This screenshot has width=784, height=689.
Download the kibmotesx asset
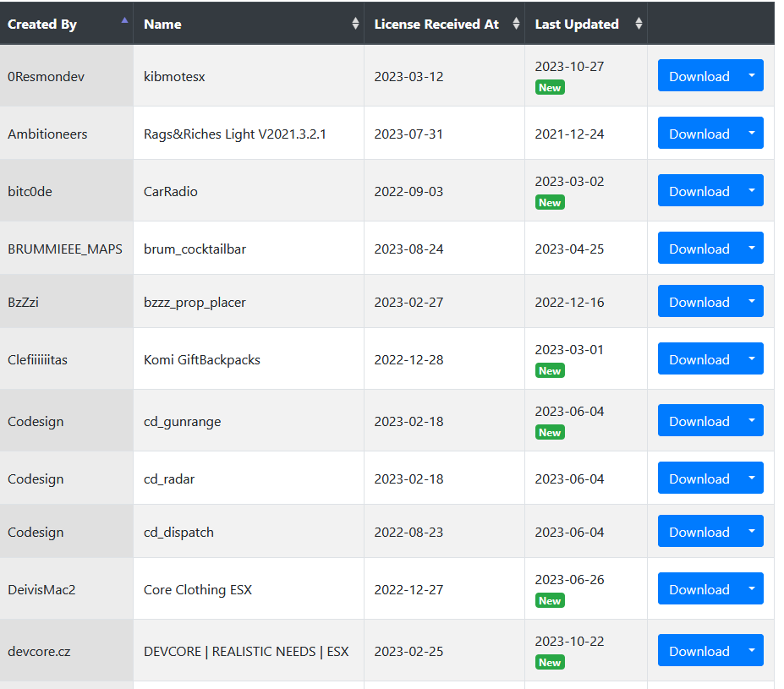pyautogui.click(x=699, y=76)
